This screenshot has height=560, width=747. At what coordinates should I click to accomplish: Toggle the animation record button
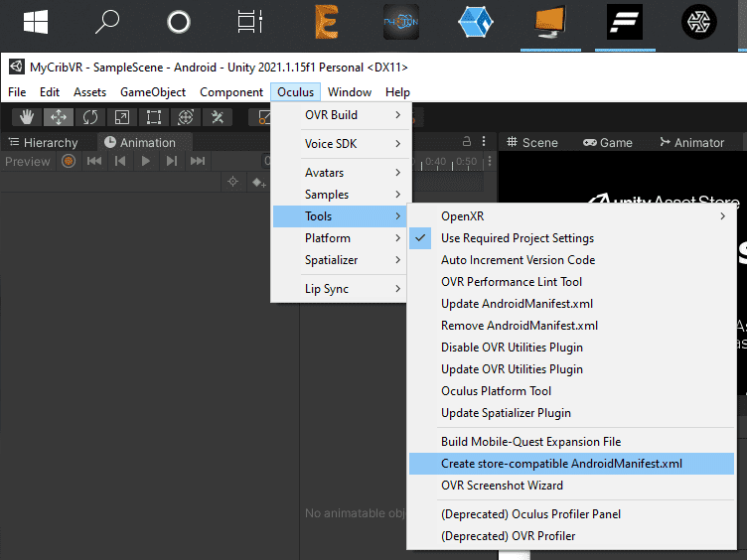[69, 162]
